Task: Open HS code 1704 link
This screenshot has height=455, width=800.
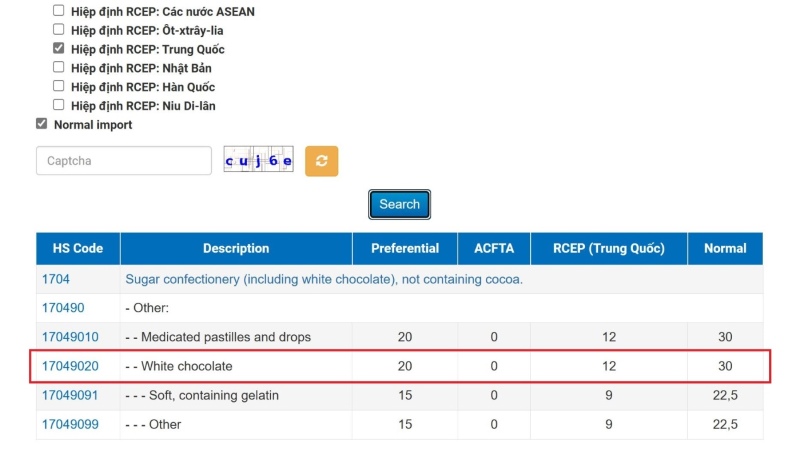Action: coord(55,280)
